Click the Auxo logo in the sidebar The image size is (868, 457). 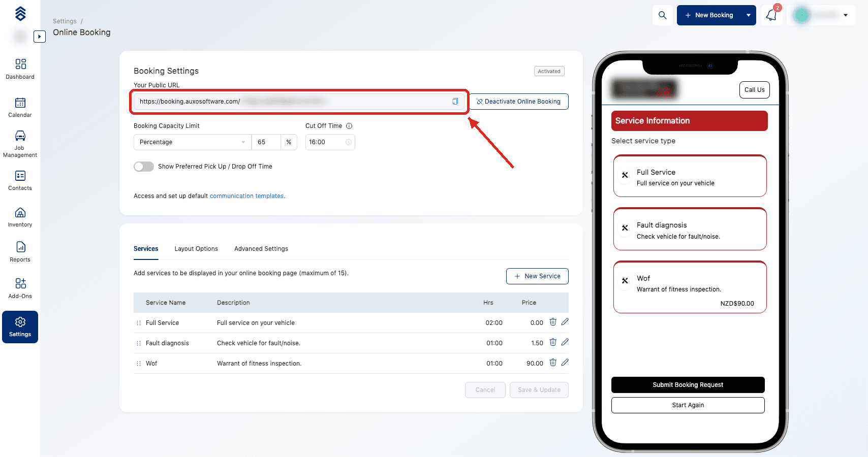(x=20, y=14)
